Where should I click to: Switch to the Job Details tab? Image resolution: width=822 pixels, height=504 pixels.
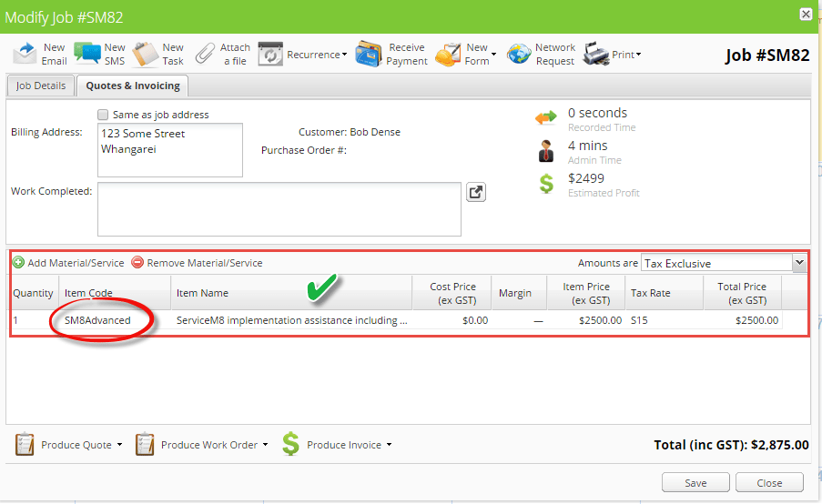[x=41, y=86]
